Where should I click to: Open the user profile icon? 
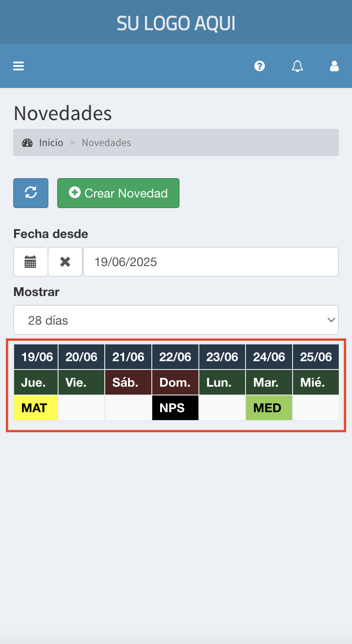click(334, 66)
